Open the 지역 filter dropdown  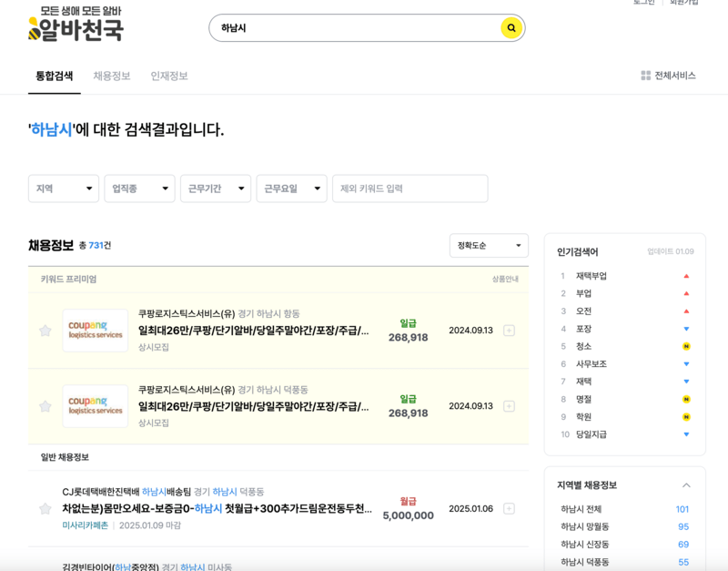coord(63,189)
